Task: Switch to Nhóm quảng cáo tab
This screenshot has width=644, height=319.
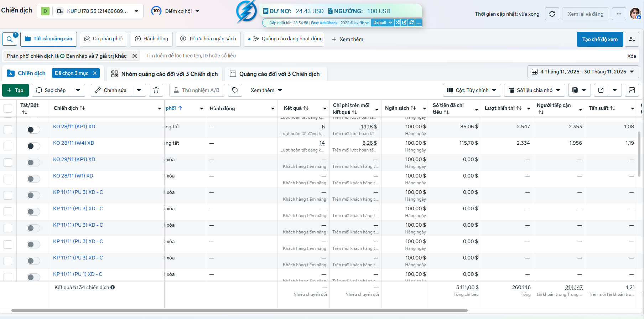Action: 165,74
